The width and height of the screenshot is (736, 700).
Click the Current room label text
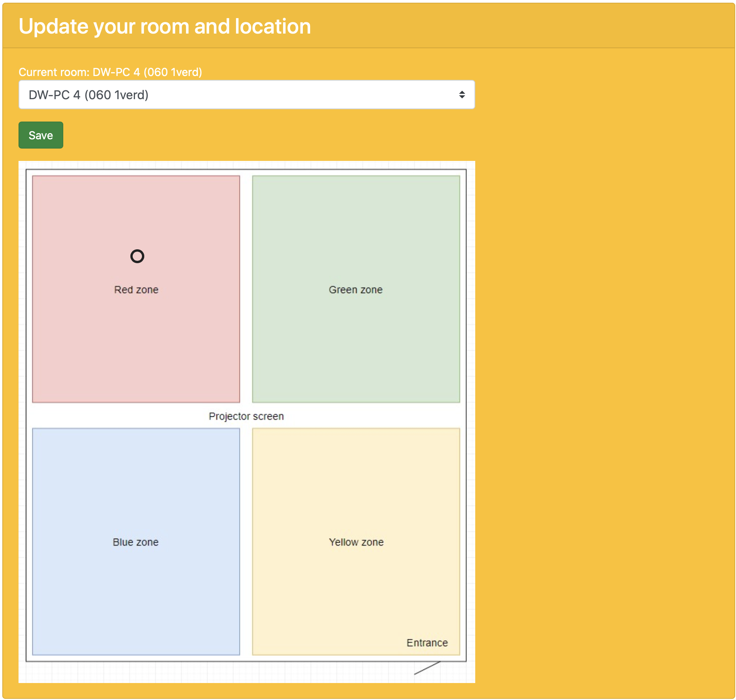(110, 72)
